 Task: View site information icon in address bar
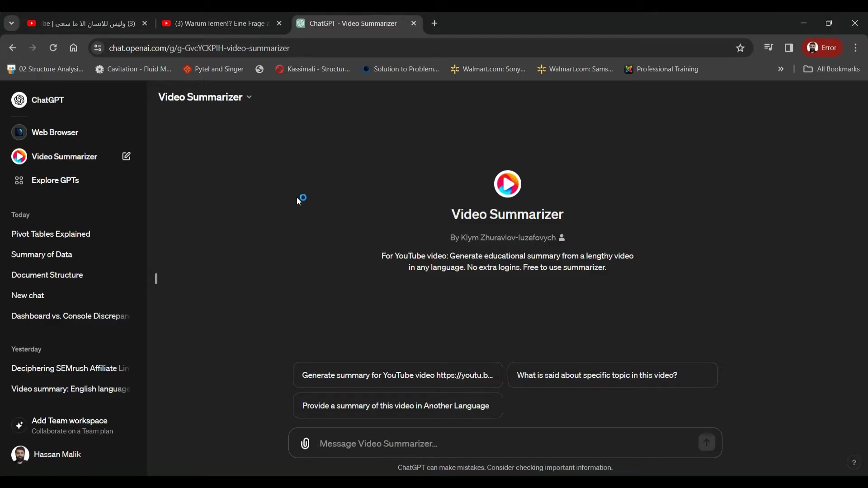(97, 48)
